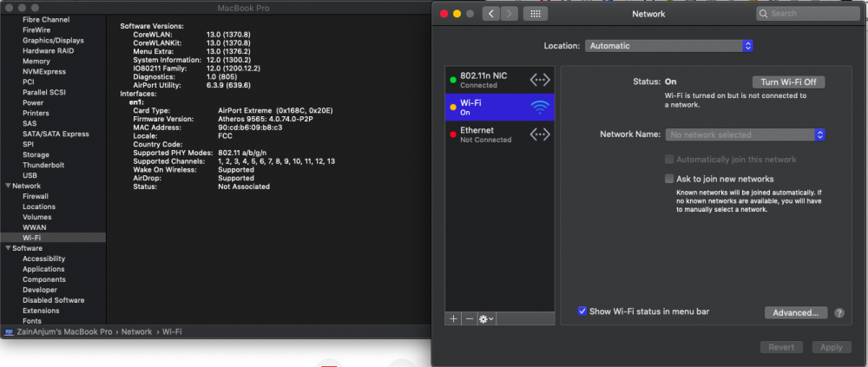Image resolution: width=868 pixels, height=367 pixels.
Task: Select USB in sidebar
Action: (x=30, y=175)
